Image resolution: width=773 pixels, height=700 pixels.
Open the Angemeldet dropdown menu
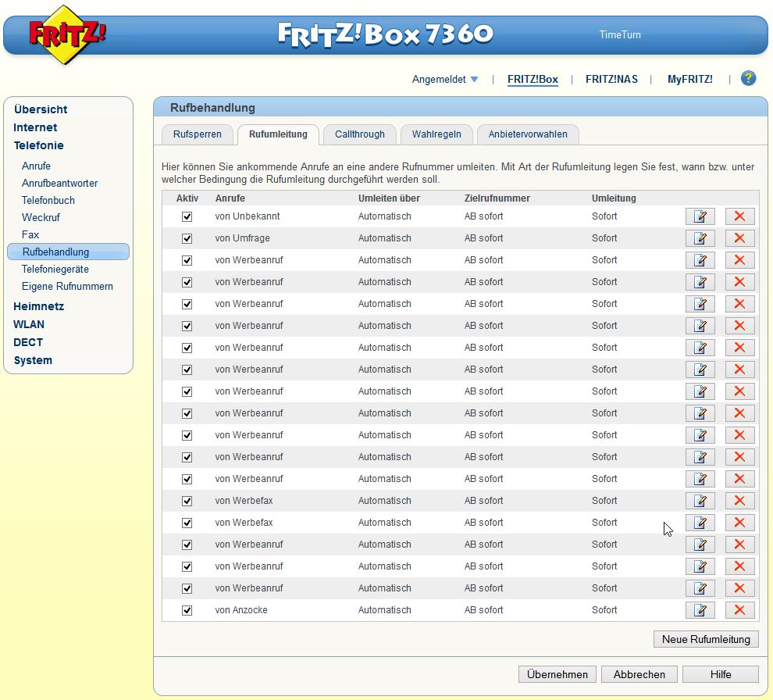445,79
